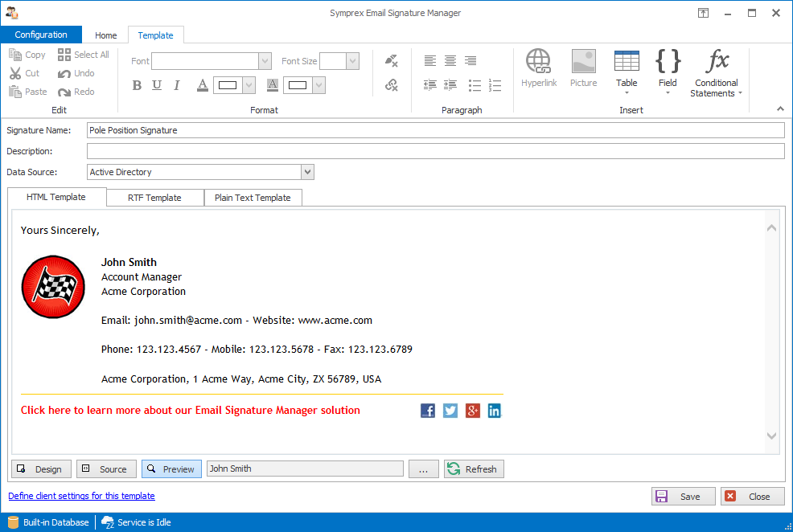Expand the Data Source dropdown
This screenshot has height=532, width=793.
coord(307,172)
